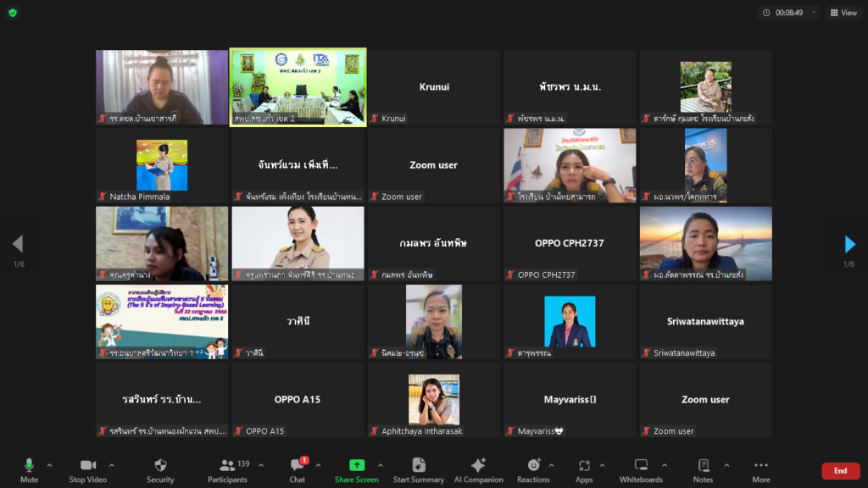868x488 pixels.
Task: Expand video options arrow beside Stop Video
Action: click(111, 464)
